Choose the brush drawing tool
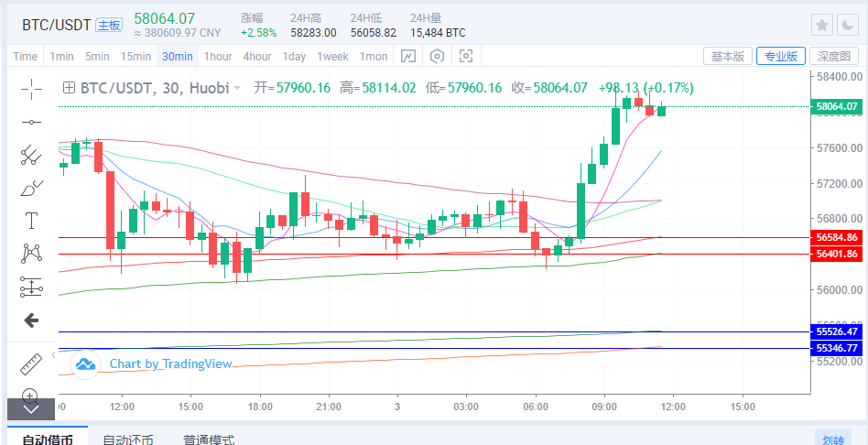 click(x=32, y=189)
